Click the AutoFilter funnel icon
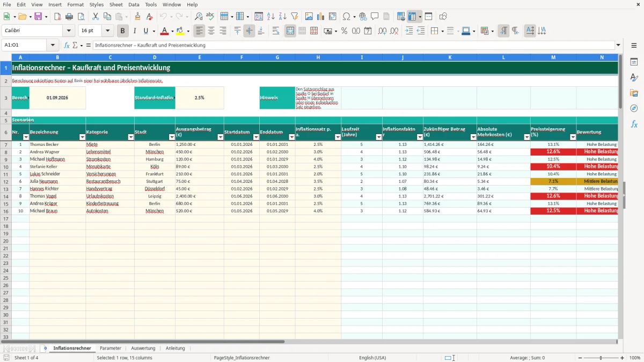This screenshot has height=362, width=644. click(x=295, y=17)
